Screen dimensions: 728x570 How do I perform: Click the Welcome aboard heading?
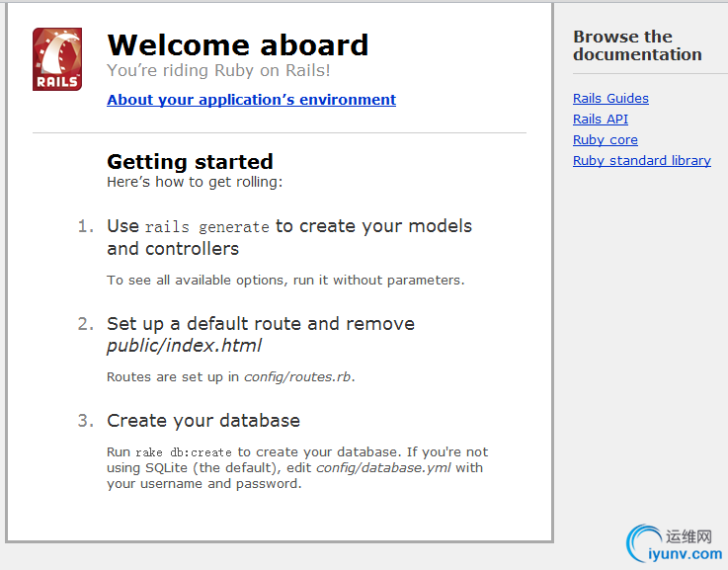[x=238, y=45]
